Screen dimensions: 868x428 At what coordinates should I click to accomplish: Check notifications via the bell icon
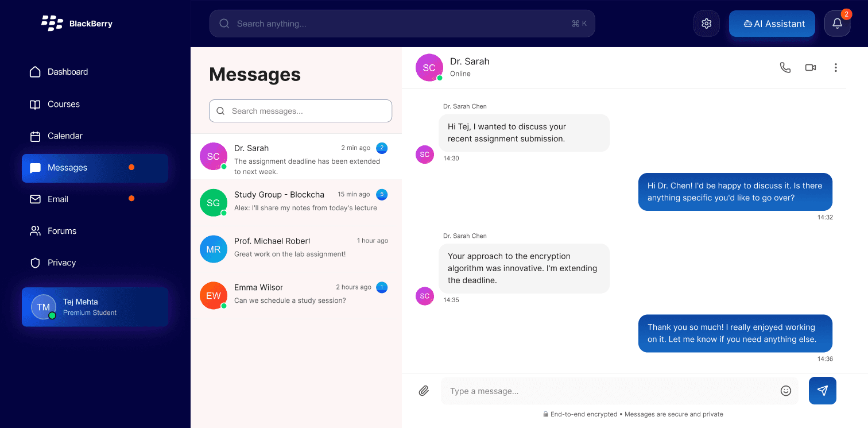[837, 24]
